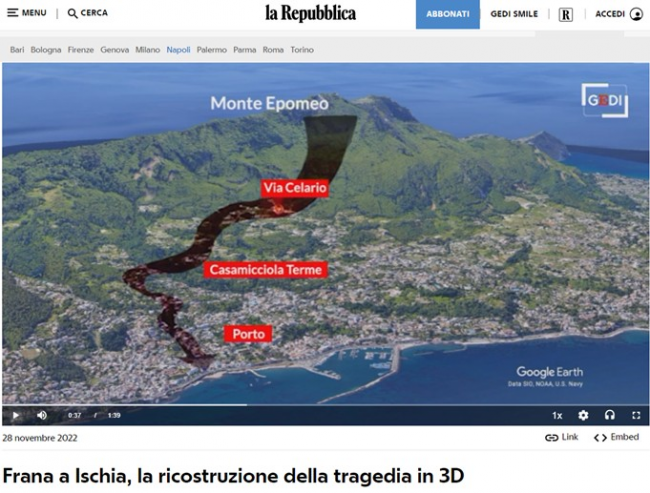
Task: Click the Abbonati button
Action: coord(447,14)
